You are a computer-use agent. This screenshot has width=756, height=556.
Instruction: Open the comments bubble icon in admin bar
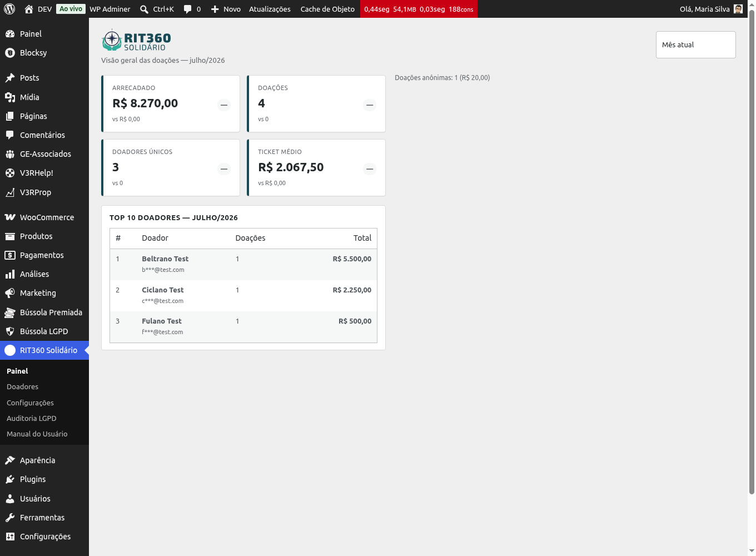tap(188, 9)
